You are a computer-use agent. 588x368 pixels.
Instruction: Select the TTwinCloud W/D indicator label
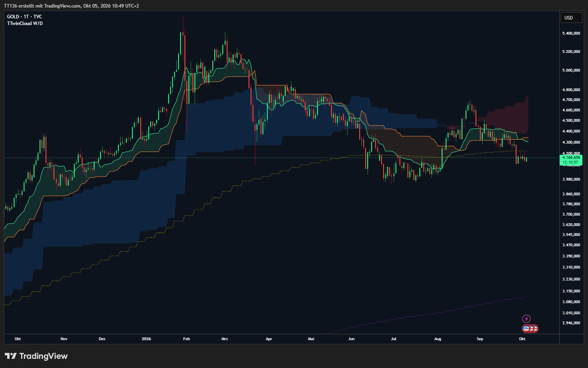tap(25, 23)
